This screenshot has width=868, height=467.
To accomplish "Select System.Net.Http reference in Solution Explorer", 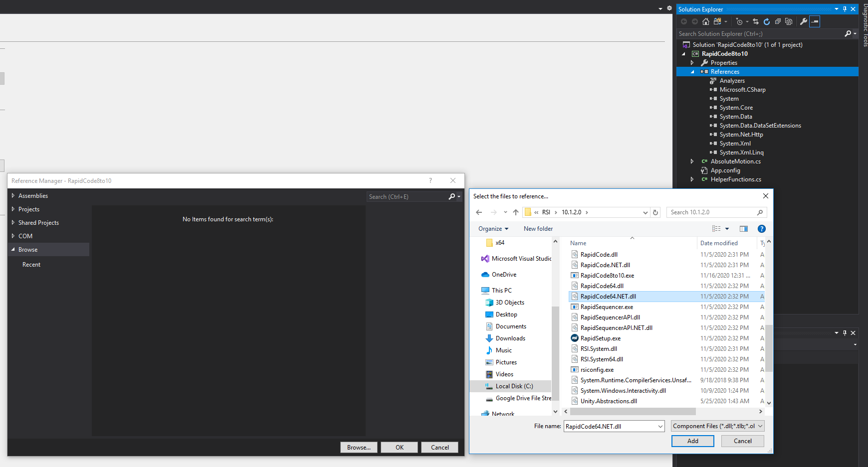I will pos(741,135).
